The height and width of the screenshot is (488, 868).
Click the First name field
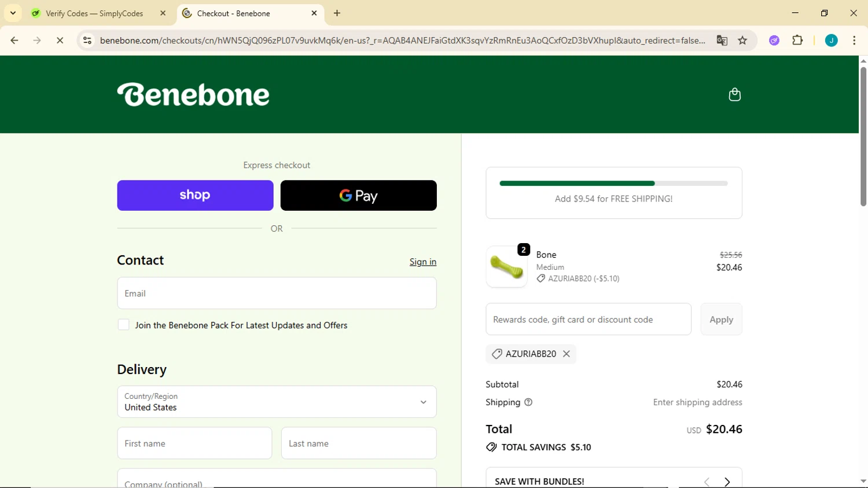(x=194, y=443)
